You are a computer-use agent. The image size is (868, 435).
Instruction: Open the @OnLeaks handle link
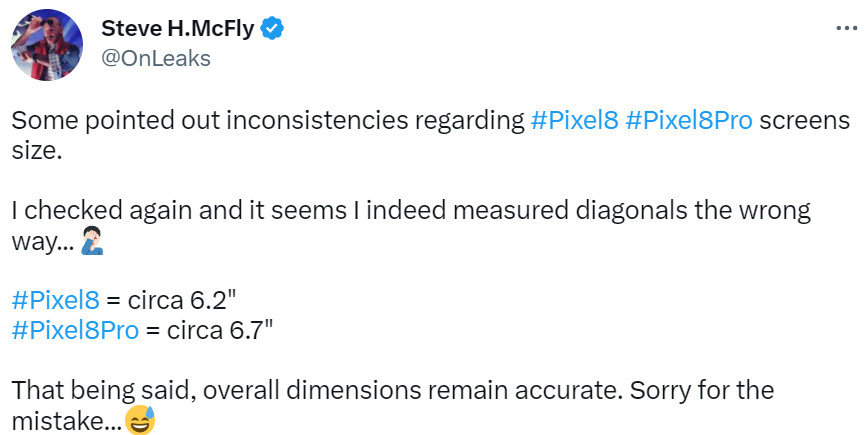click(156, 58)
